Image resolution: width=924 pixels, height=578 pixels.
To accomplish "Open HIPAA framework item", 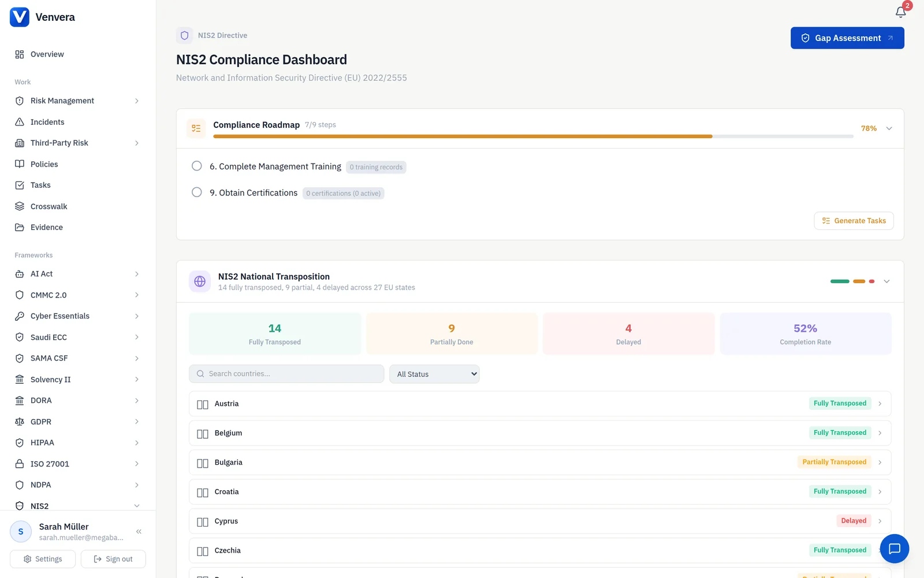I will point(77,443).
